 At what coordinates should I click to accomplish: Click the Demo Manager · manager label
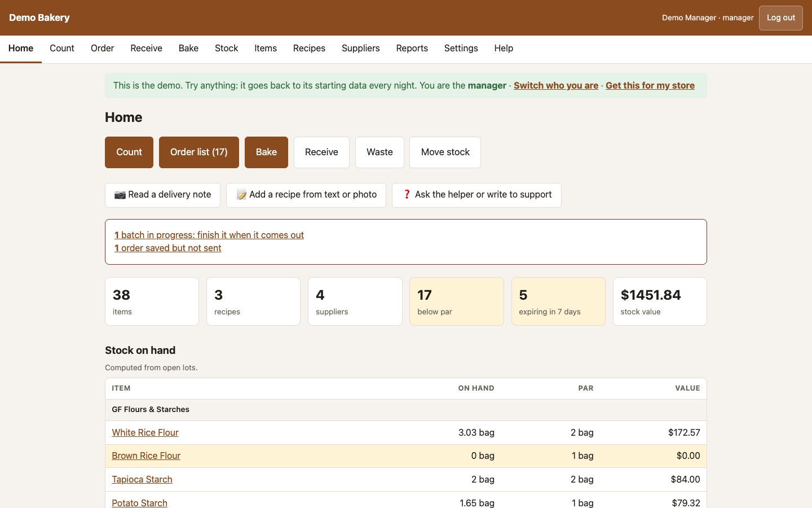708,18
